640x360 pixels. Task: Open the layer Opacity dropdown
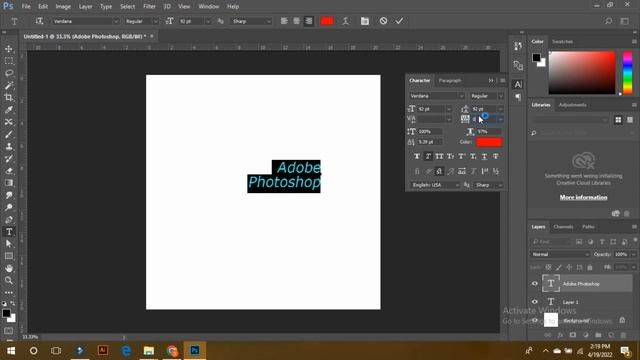pos(633,254)
